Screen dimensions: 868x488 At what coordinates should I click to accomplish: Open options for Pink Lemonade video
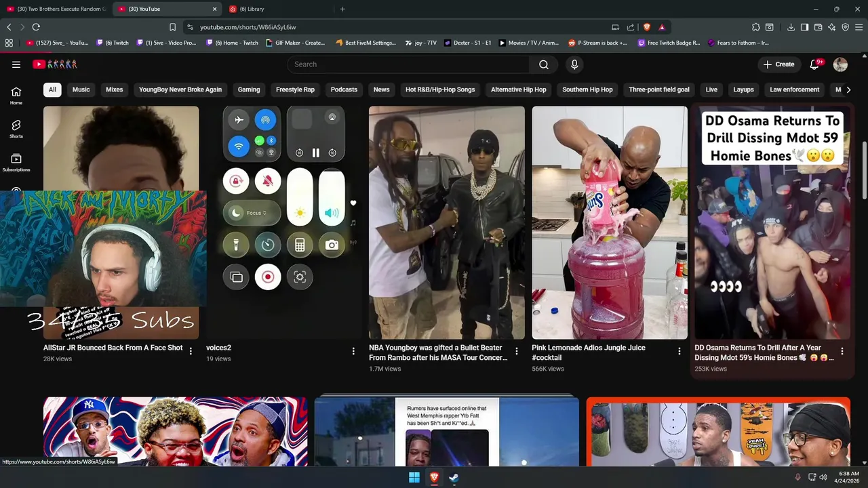(x=679, y=351)
